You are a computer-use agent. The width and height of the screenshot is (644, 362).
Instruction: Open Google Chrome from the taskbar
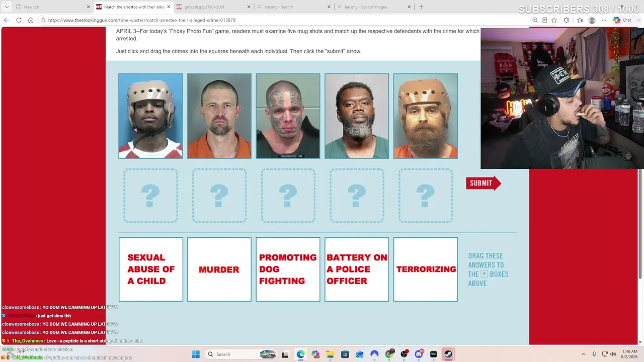tap(389, 354)
